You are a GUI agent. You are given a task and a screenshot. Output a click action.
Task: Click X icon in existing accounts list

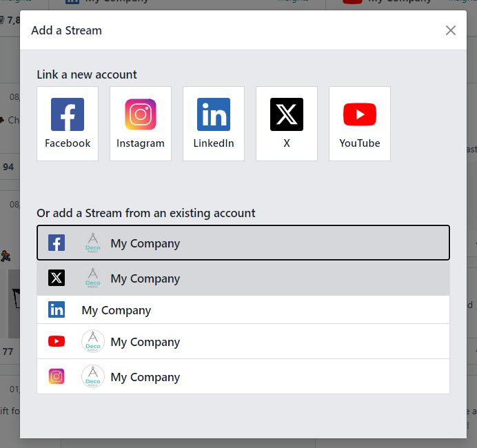(x=57, y=278)
